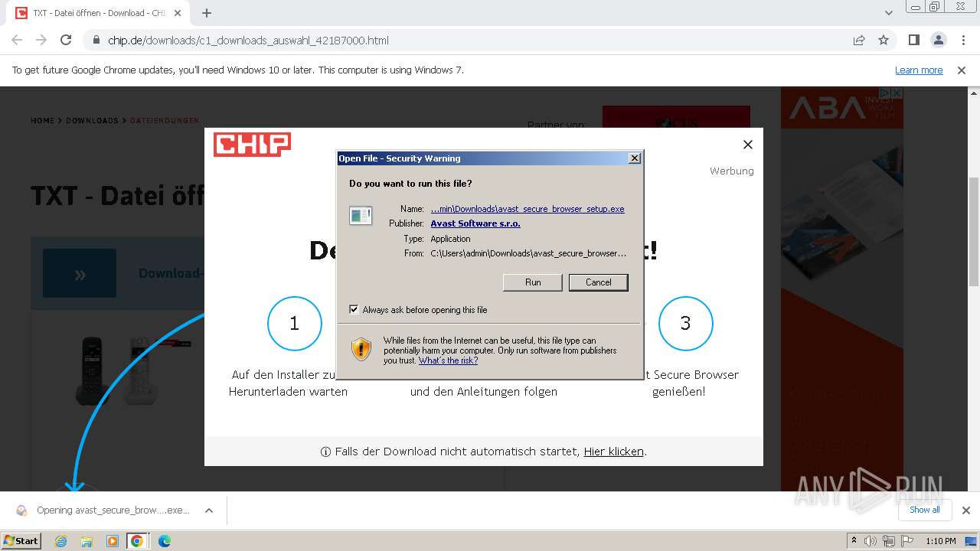Click the security shield warning icon
980x551 pixels.
coord(361,350)
